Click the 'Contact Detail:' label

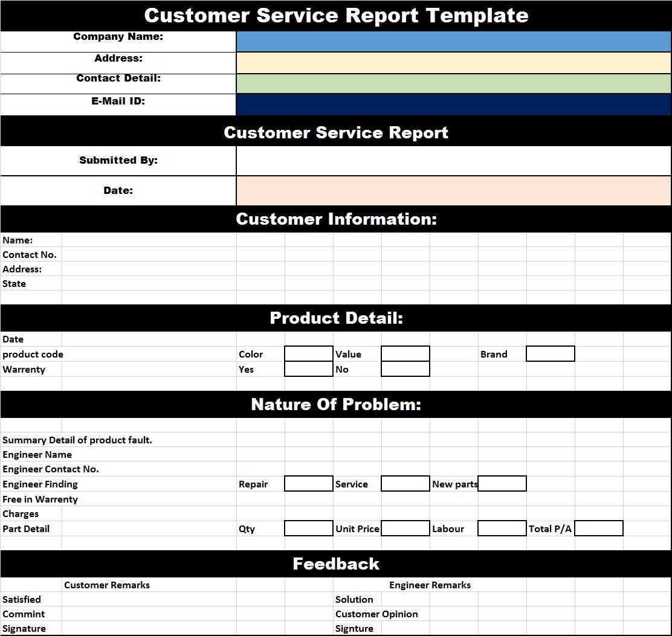point(118,79)
